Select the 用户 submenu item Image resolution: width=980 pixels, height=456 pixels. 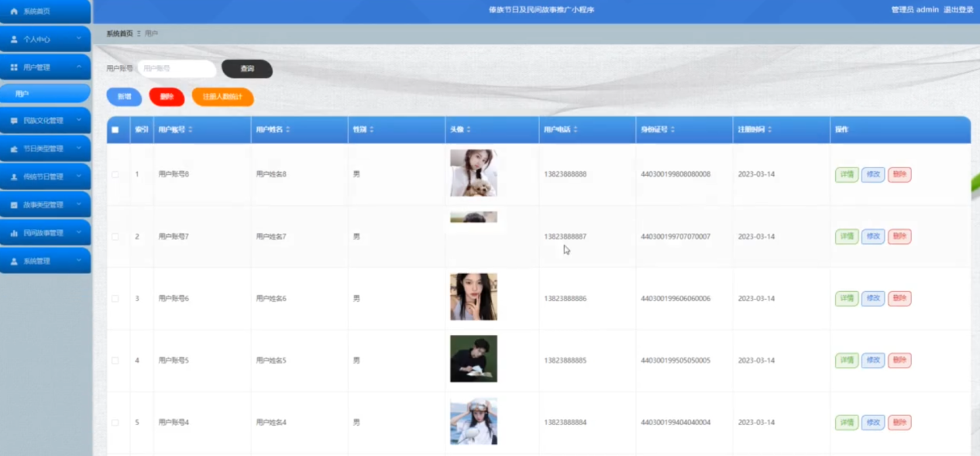[46, 94]
